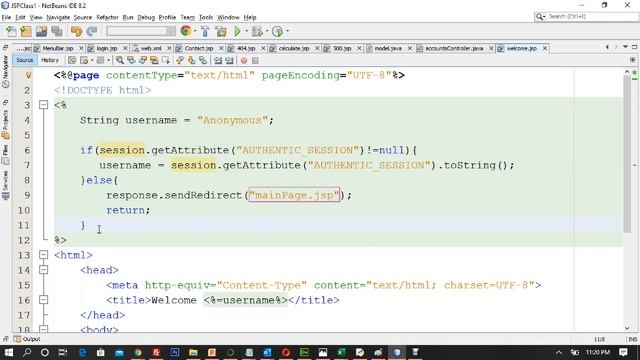Switch to the web.xml tab

click(x=151, y=48)
